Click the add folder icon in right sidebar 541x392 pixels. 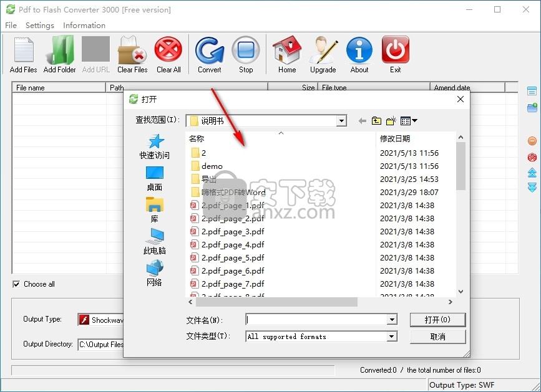[532, 107]
